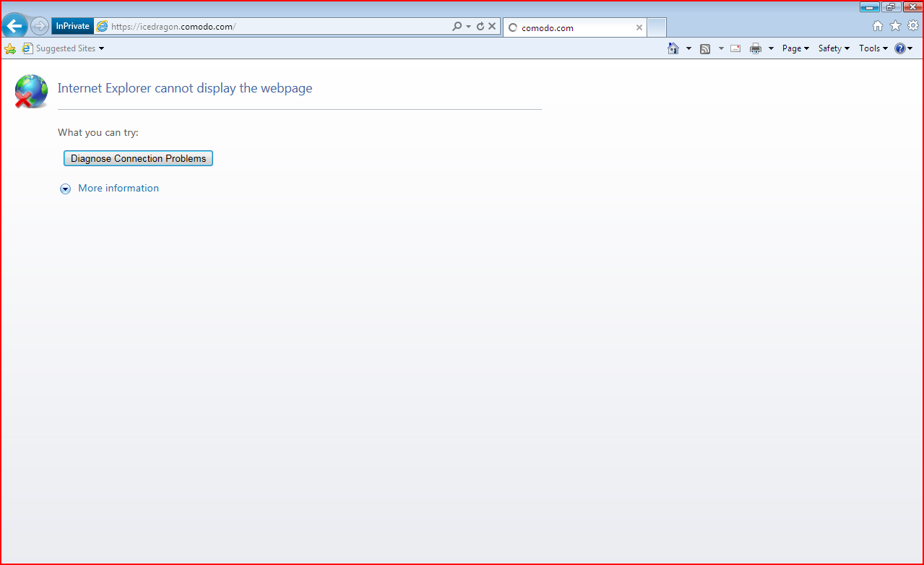
Task: Open Favorites with the star icon
Action: pos(895,26)
